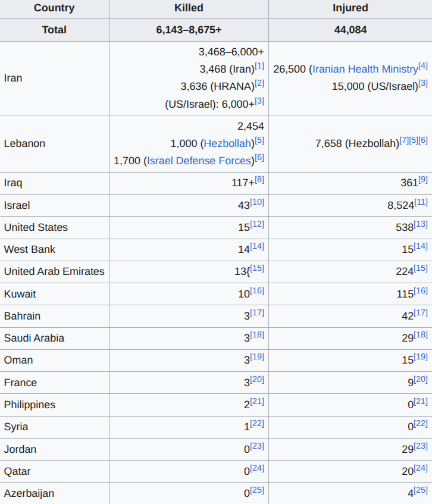Open citation [7] in Lebanon injured cell

pos(405,140)
